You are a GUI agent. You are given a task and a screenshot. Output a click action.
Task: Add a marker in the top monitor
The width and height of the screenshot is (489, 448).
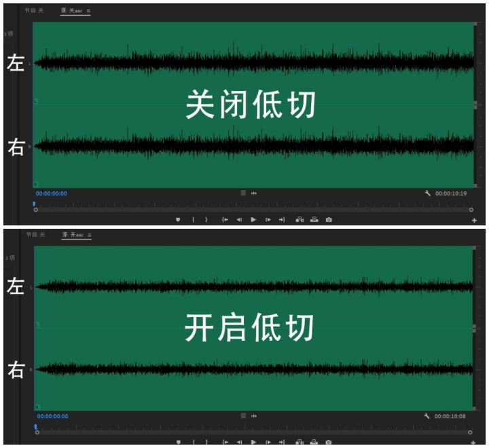pyautogui.click(x=178, y=220)
